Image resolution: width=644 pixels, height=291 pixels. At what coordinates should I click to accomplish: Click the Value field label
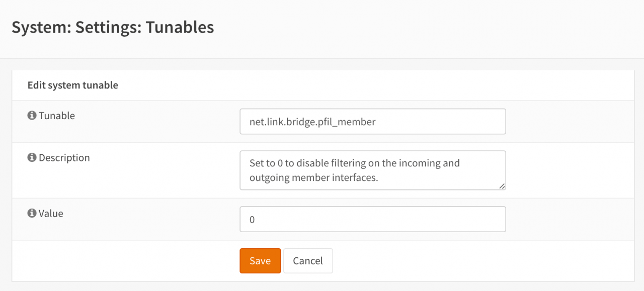coord(51,214)
